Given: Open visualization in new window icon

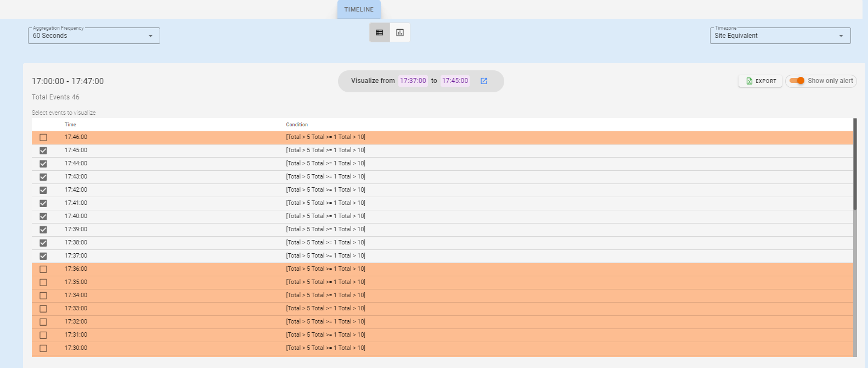Looking at the screenshot, I should click(484, 81).
